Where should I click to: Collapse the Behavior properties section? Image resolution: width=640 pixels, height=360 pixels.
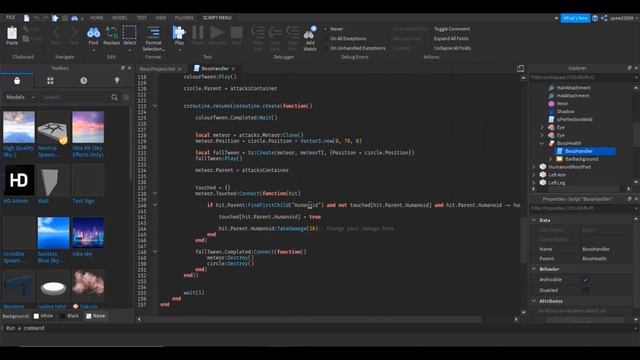pyautogui.click(x=534, y=269)
